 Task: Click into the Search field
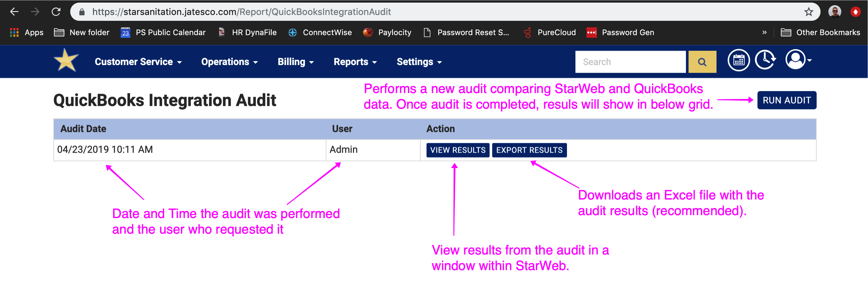[x=630, y=62]
